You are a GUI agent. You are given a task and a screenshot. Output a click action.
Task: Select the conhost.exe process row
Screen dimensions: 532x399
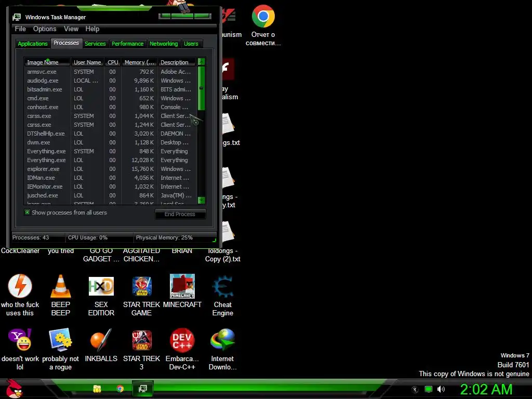click(110, 107)
